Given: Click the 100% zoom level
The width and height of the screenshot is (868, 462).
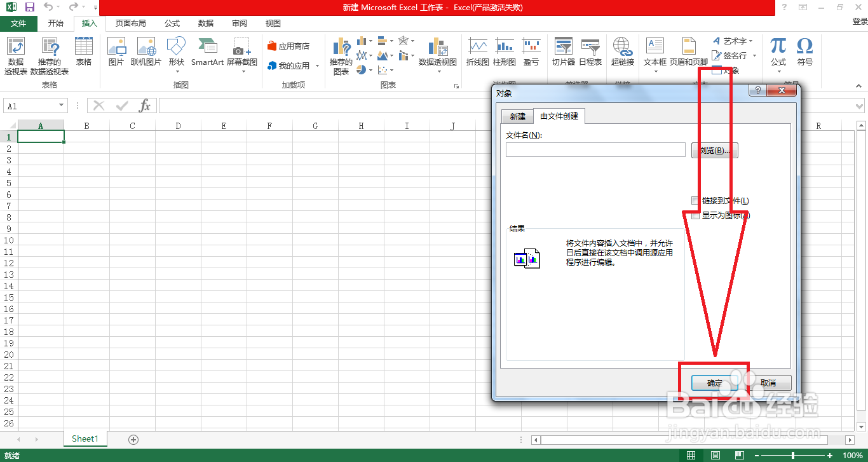Looking at the screenshot, I should tap(852, 455).
